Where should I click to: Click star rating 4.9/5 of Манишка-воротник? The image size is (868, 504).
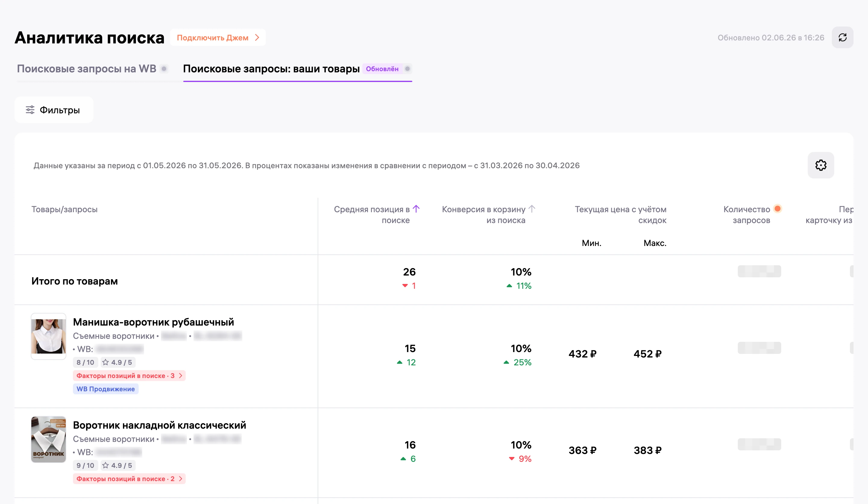coord(118,362)
